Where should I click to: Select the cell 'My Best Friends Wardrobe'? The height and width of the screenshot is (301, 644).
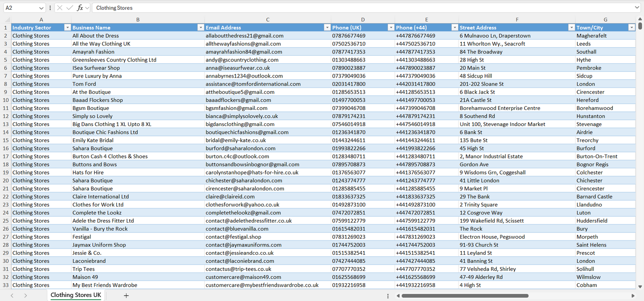point(138,285)
